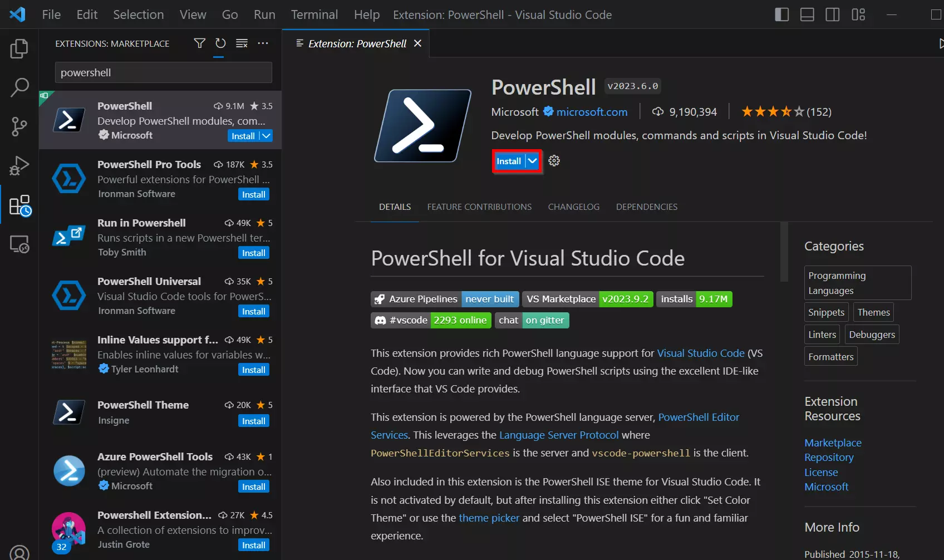Open the Repository link under Extension Resources
This screenshot has height=560, width=944.
pos(828,457)
